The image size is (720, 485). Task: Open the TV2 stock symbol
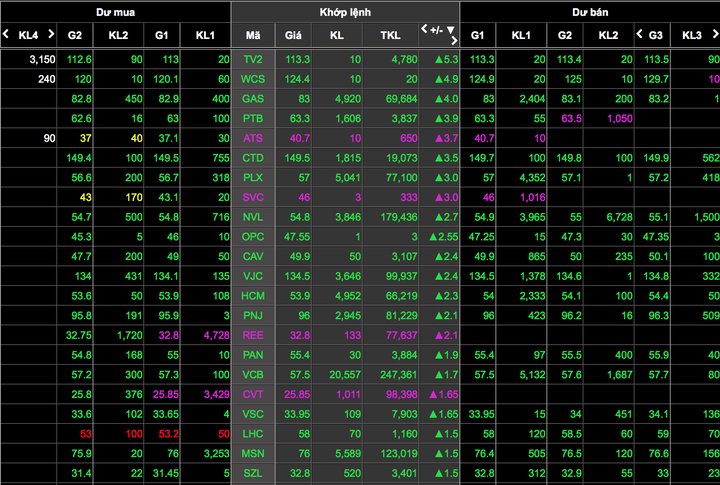pyautogui.click(x=253, y=59)
